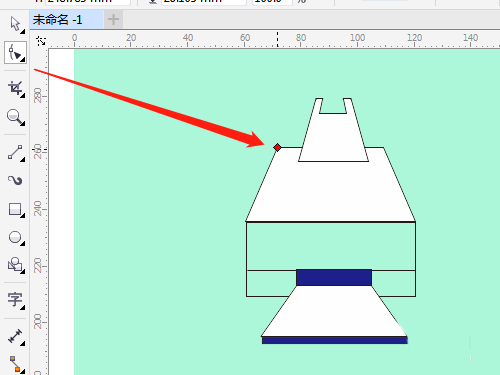500x375 pixels.
Task: Choose the Polygon shapes tool
Action: tap(15, 265)
